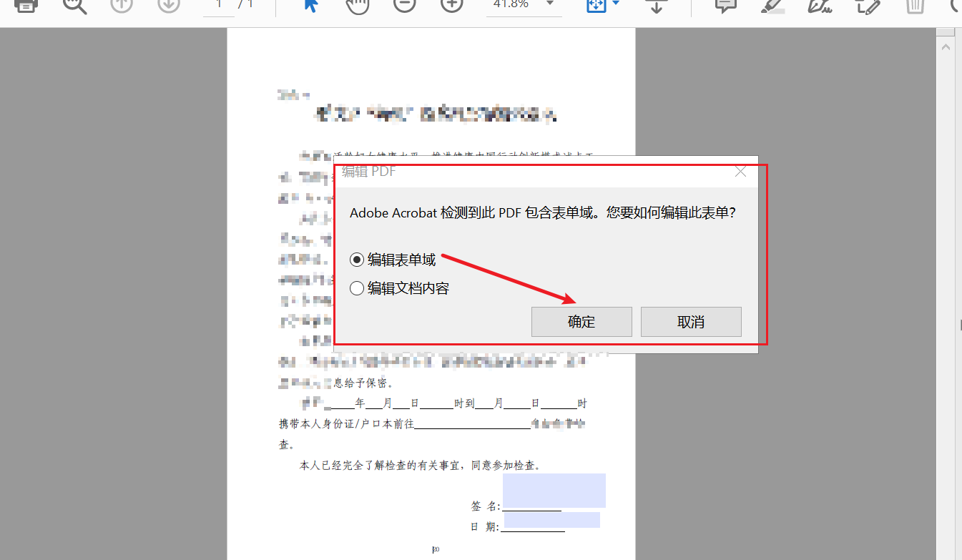Click the scrolling mode download-arrow icon

tap(657, 6)
